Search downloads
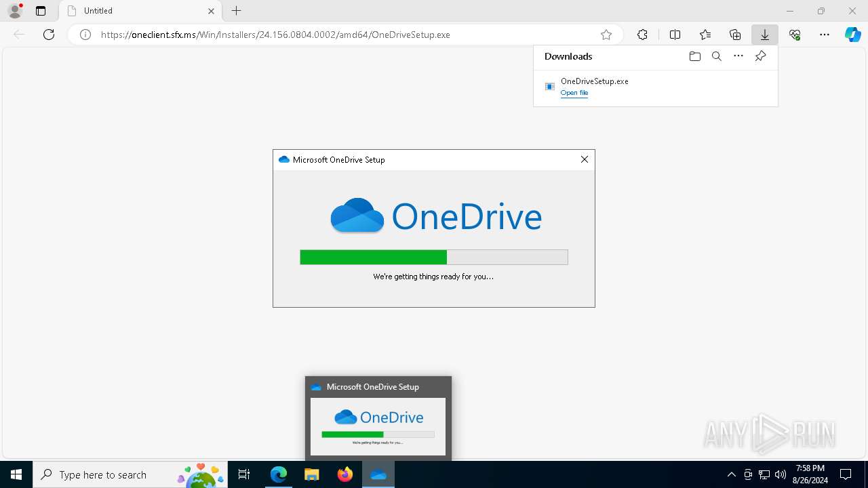Viewport: 868px width, 488px height. 717,56
